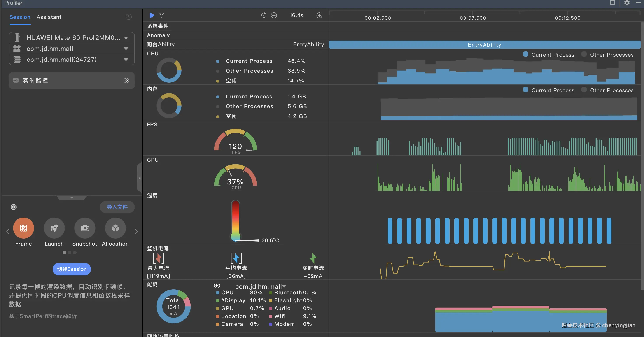
Task: Click the filter funnel icon
Action: (x=161, y=15)
